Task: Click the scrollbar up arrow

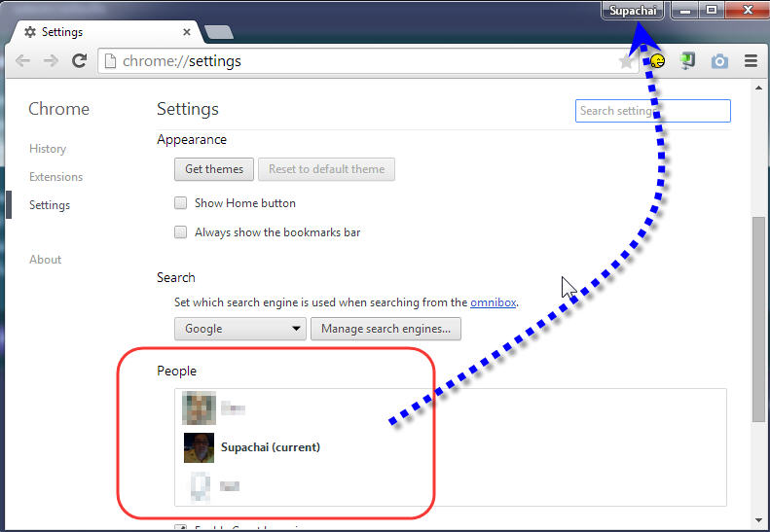Action: pyautogui.click(x=758, y=88)
